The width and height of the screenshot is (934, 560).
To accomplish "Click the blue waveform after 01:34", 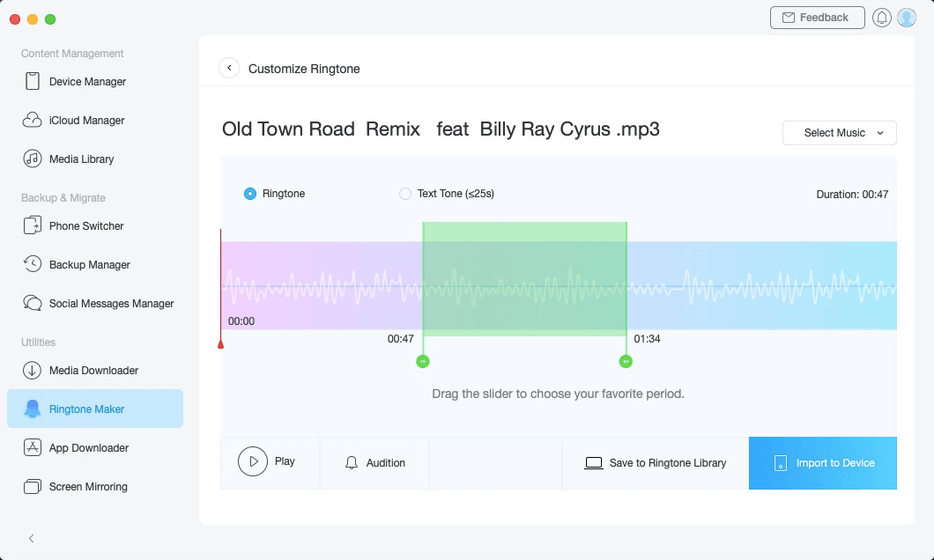I will pyautogui.click(x=762, y=285).
